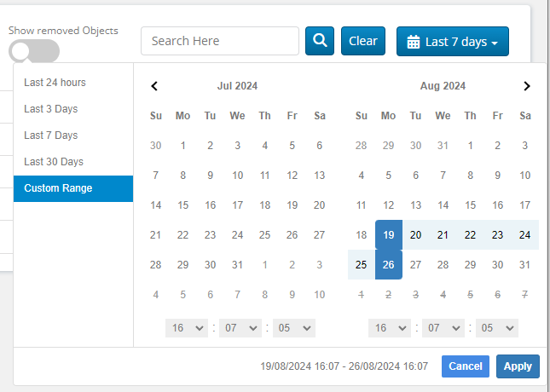Select the Last 3 Days preset

51,109
